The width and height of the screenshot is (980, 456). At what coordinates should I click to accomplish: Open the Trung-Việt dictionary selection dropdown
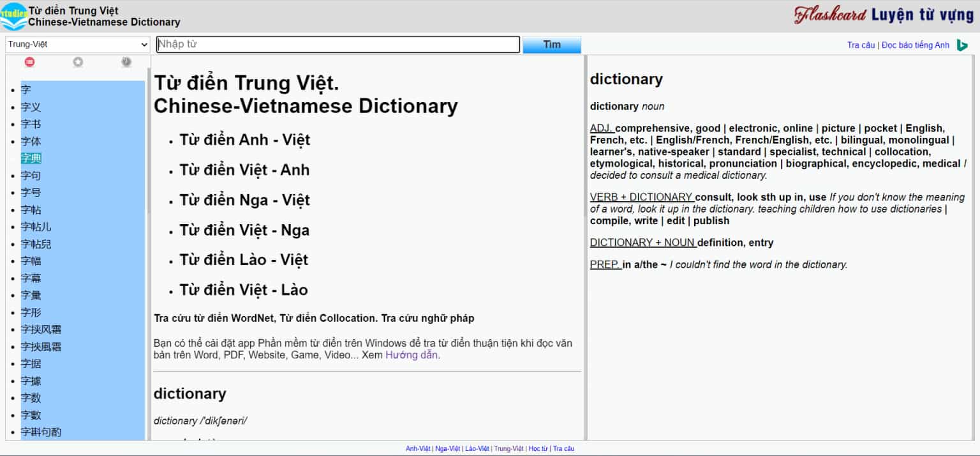click(x=78, y=44)
